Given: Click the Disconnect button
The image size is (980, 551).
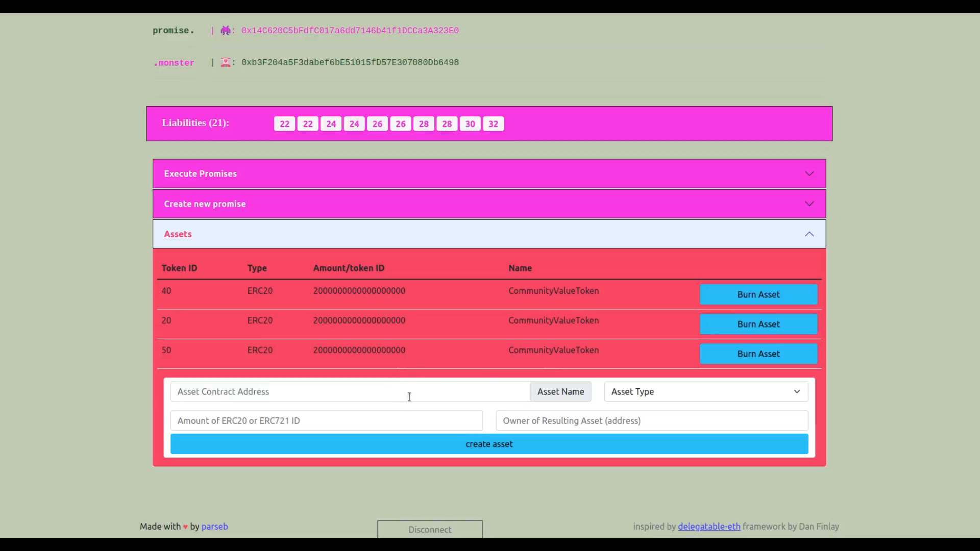Looking at the screenshot, I should [430, 530].
